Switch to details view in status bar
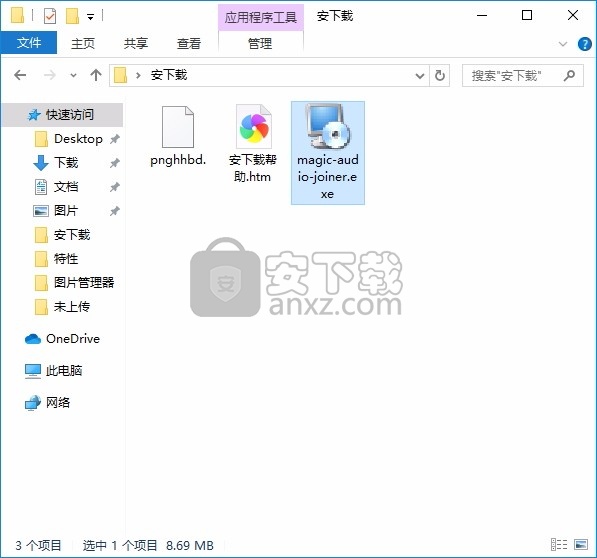The width and height of the screenshot is (597, 558). tap(559, 545)
